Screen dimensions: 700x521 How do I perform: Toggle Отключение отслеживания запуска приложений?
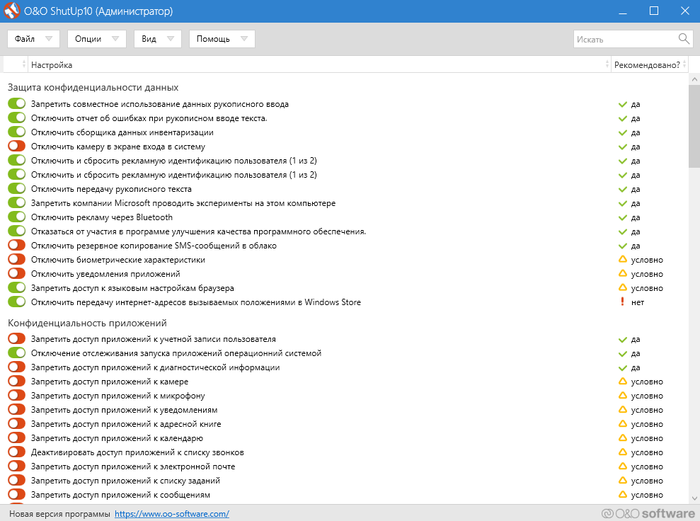(17, 353)
